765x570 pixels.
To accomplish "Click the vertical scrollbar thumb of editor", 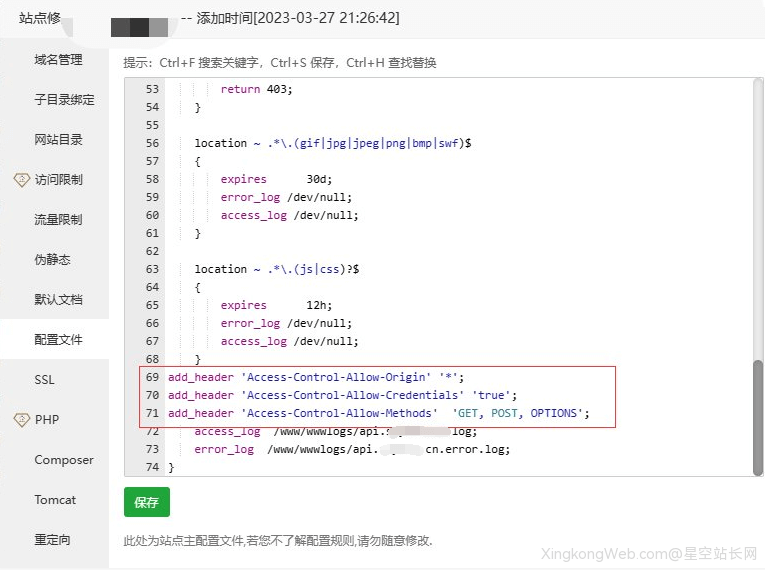I will click(758, 418).
